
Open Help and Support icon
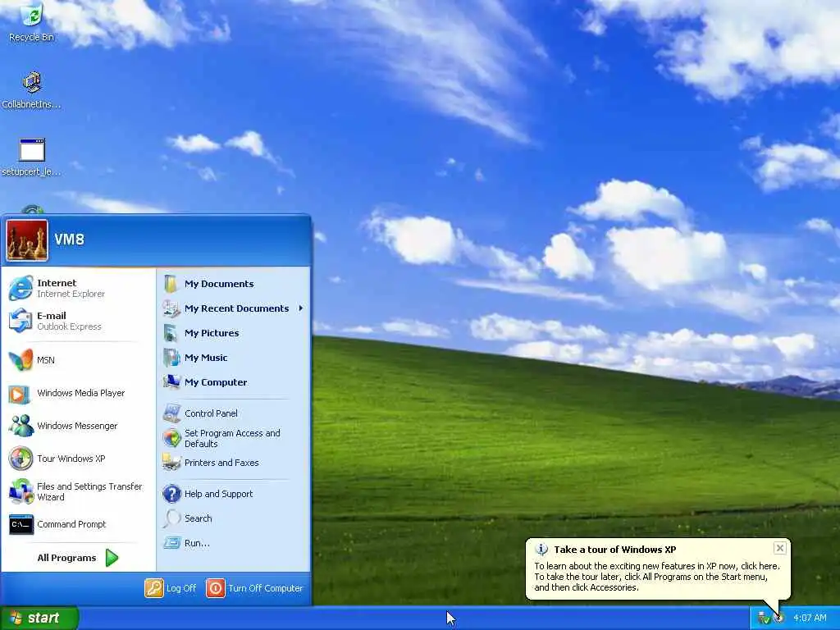pos(171,493)
